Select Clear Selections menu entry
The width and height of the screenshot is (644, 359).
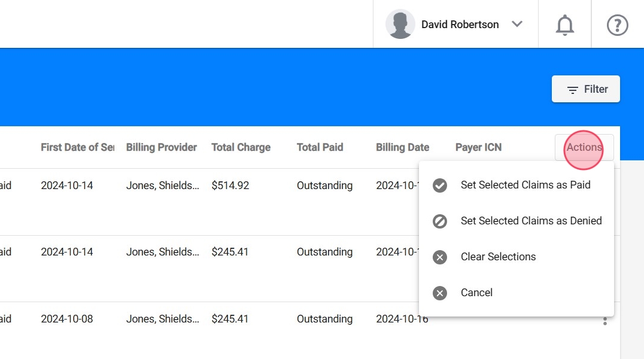tap(498, 257)
